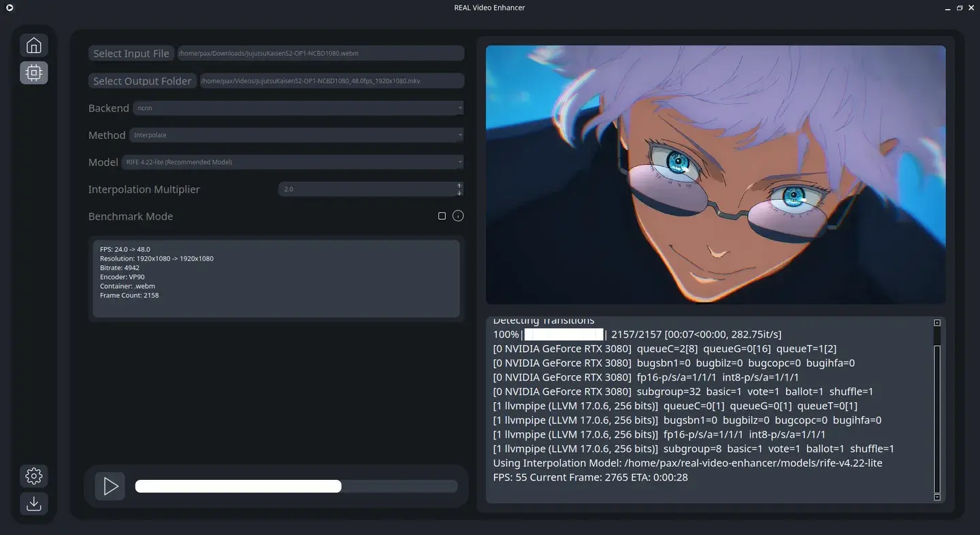Select the Processing chip sidebar icon

pyautogui.click(x=33, y=72)
